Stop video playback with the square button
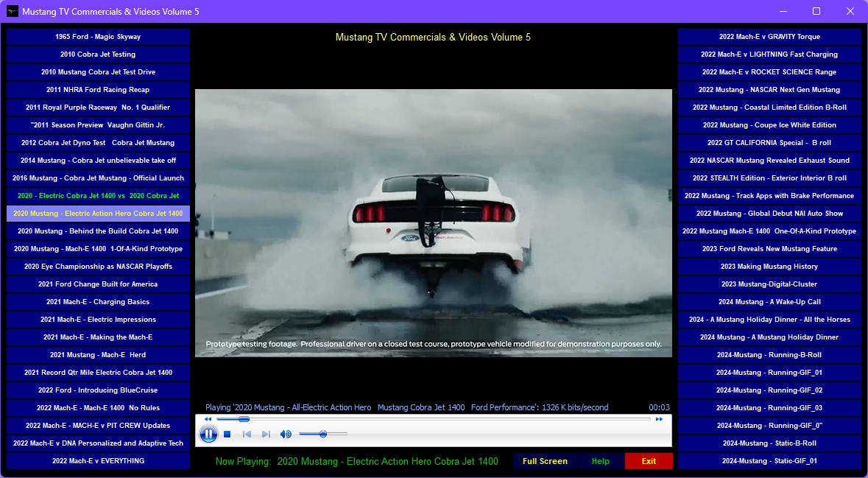Image resolution: width=868 pixels, height=478 pixels. coord(227,435)
